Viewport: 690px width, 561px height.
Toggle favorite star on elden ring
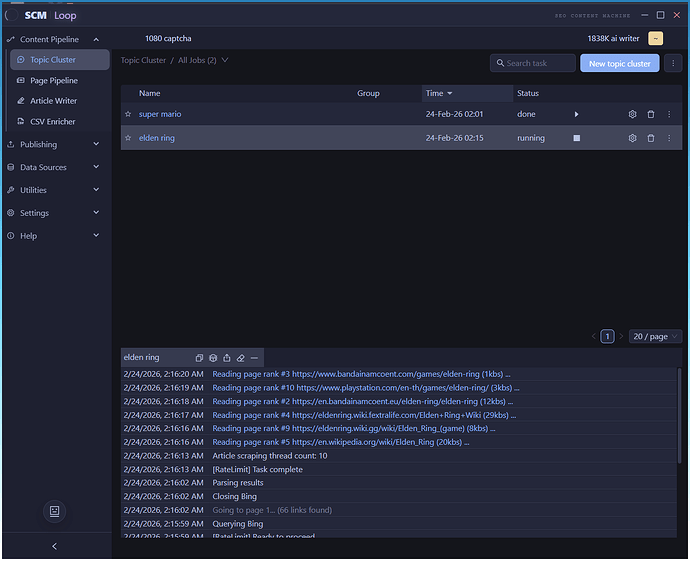pyautogui.click(x=128, y=138)
